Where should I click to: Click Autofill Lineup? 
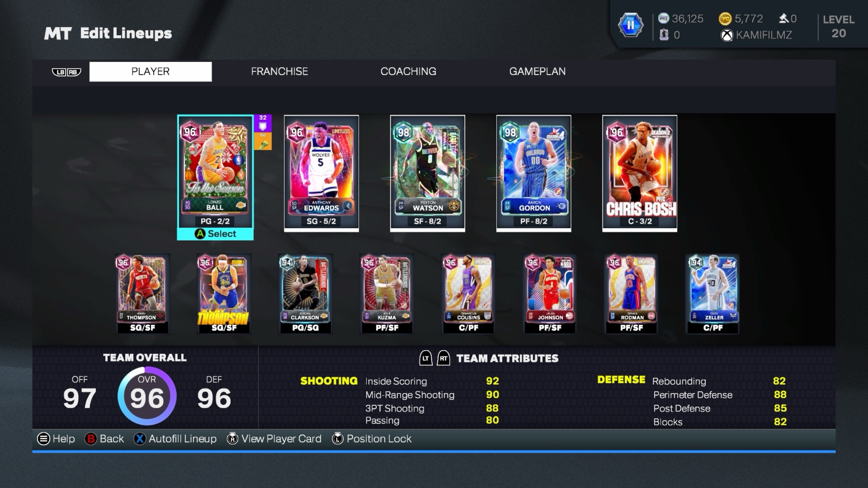[175, 439]
